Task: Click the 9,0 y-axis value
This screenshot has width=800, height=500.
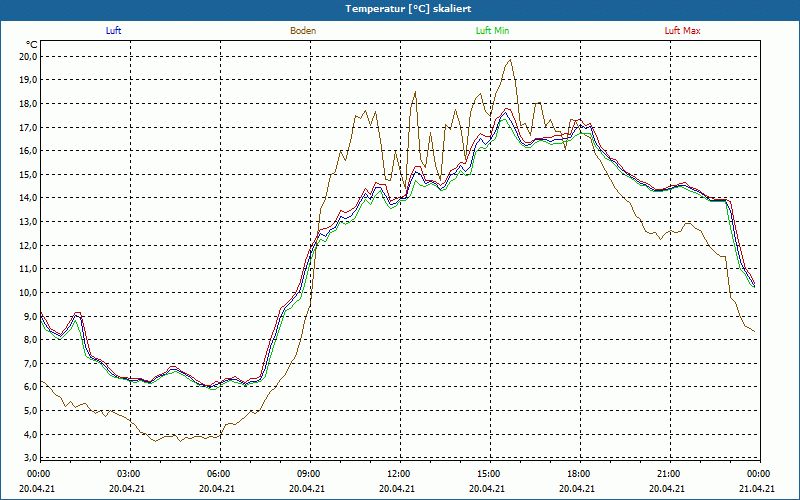Action: (31, 316)
